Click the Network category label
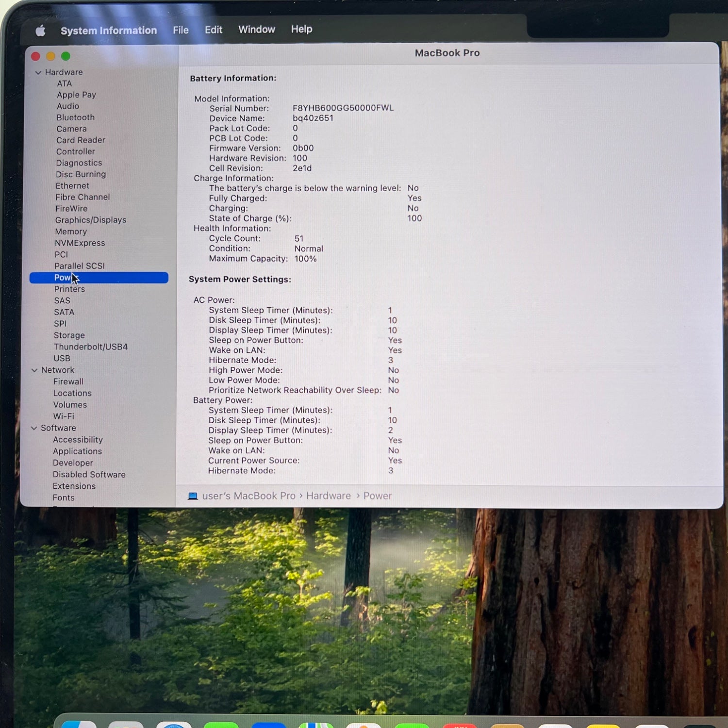The image size is (728, 728). click(58, 370)
